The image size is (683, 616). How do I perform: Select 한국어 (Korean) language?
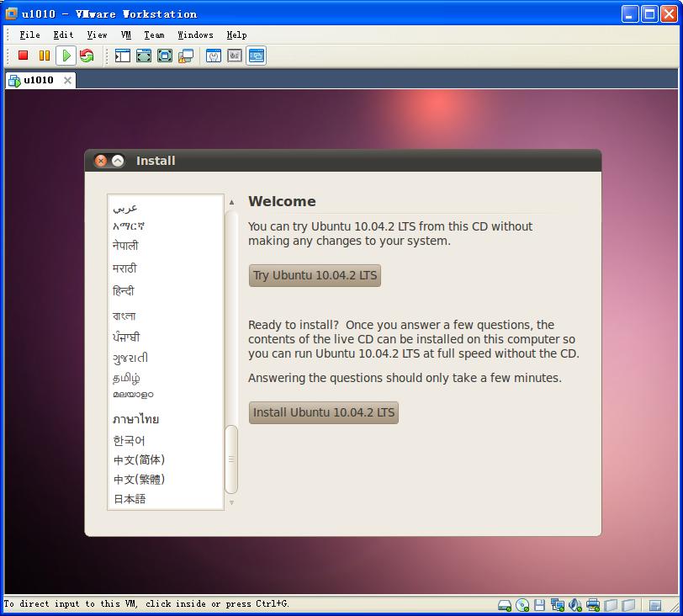pyautogui.click(x=166, y=441)
